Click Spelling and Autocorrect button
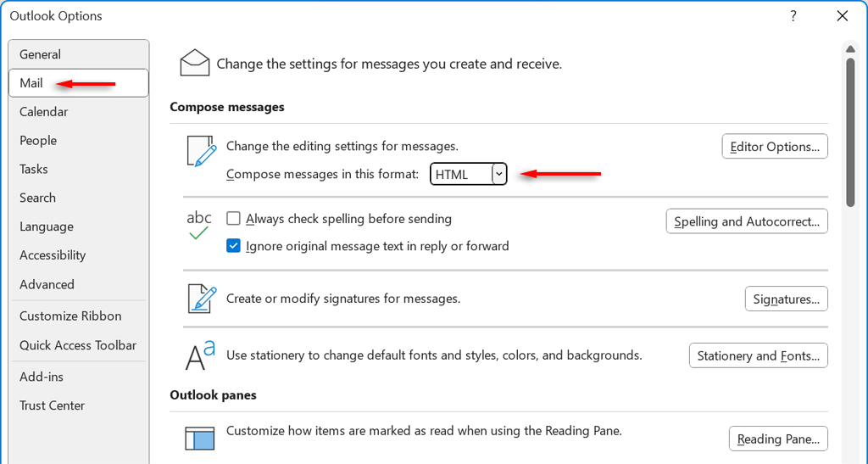Viewport: 868px width, 464px height. pyautogui.click(x=746, y=221)
